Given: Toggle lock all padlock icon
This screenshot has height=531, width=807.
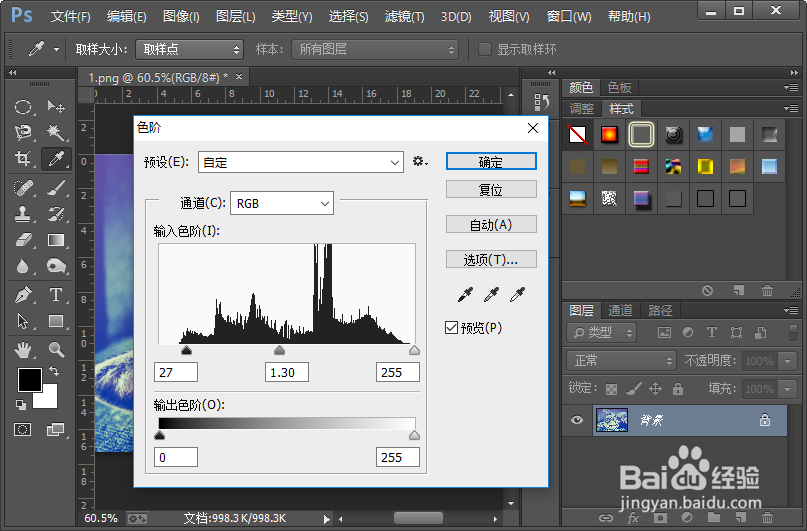Looking at the screenshot, I should 678,389.
